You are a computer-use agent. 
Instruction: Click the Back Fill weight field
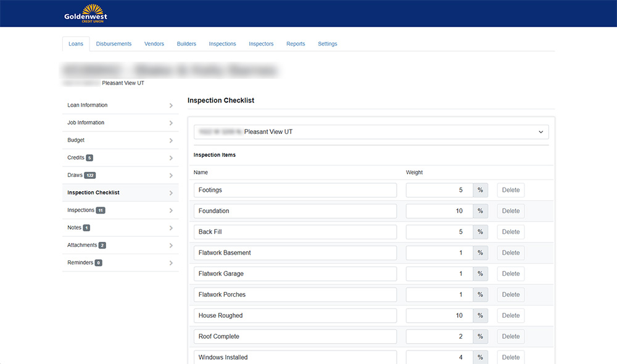tap(439, 232)
